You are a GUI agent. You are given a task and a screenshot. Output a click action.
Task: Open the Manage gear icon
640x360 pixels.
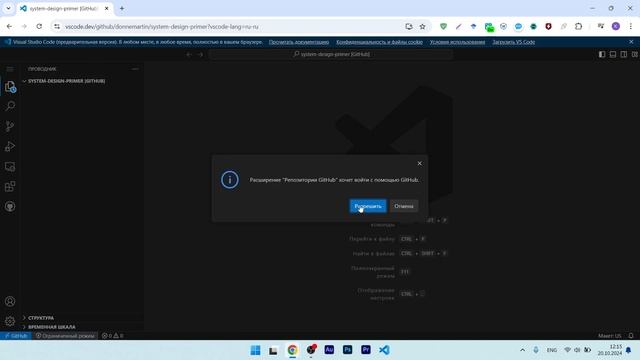10,321
